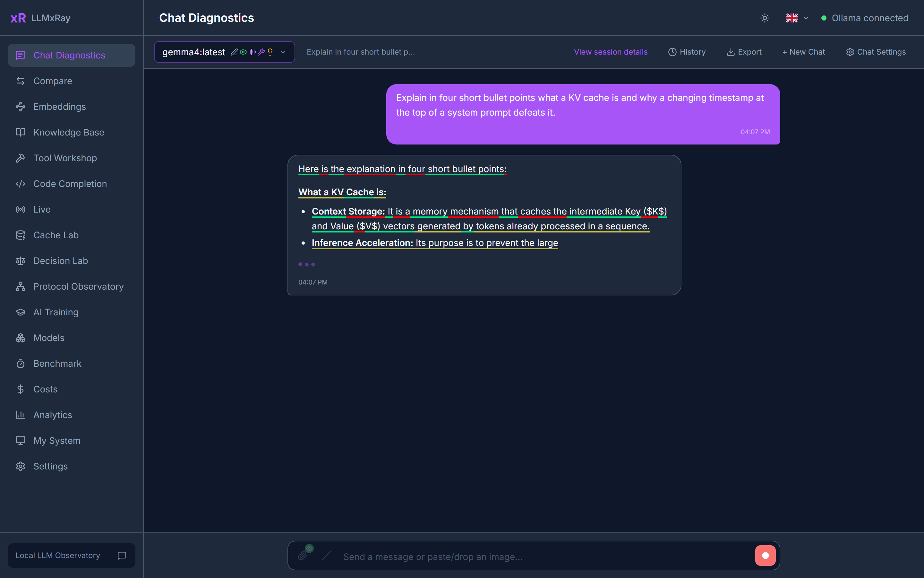This screenshot has width=924, height=578.
Task: Click the Decision Lab scales icon
Action: click(21, 261)
